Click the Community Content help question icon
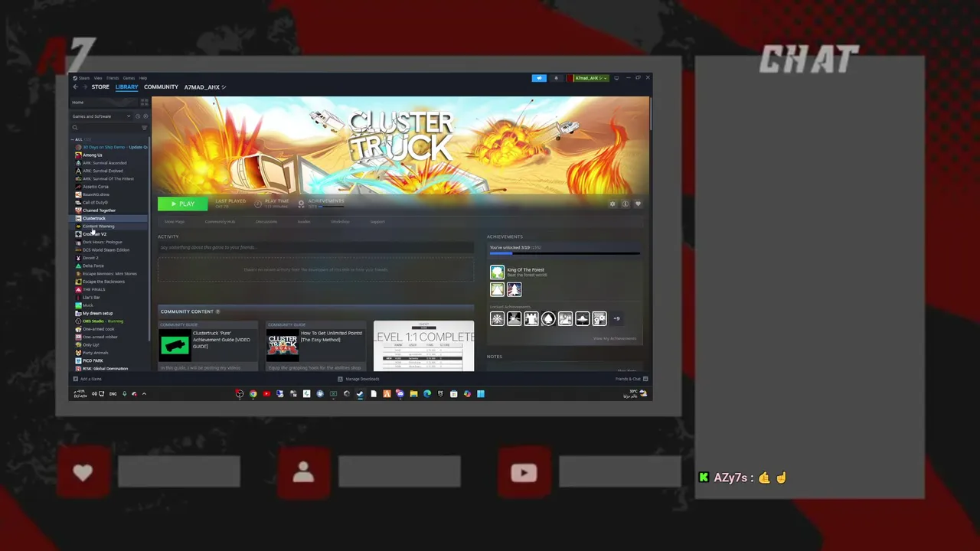 [x=217, y=311]
